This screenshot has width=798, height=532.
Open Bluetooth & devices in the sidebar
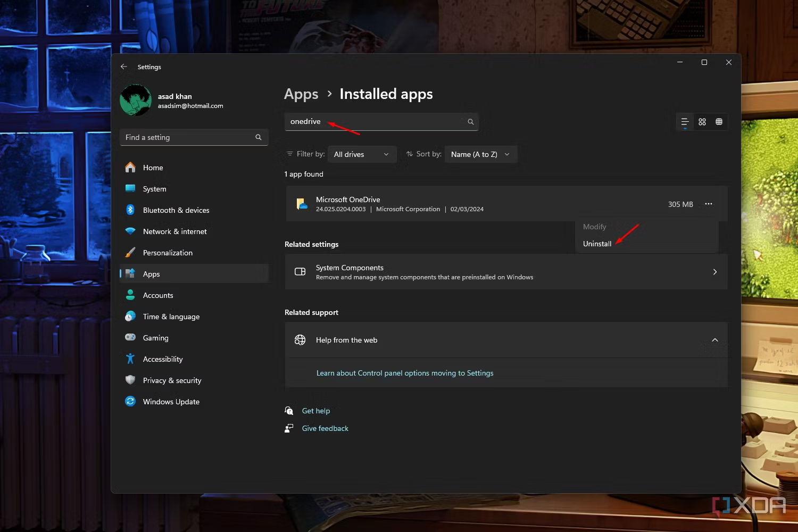[194, 210]
